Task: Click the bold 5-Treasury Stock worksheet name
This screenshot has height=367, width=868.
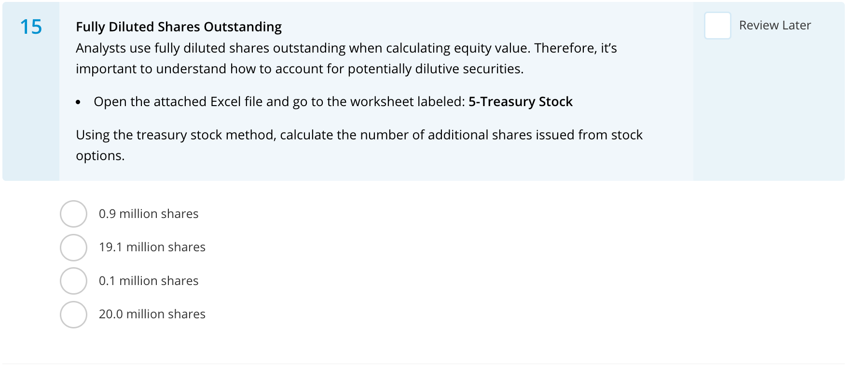Action: point(520,102)
